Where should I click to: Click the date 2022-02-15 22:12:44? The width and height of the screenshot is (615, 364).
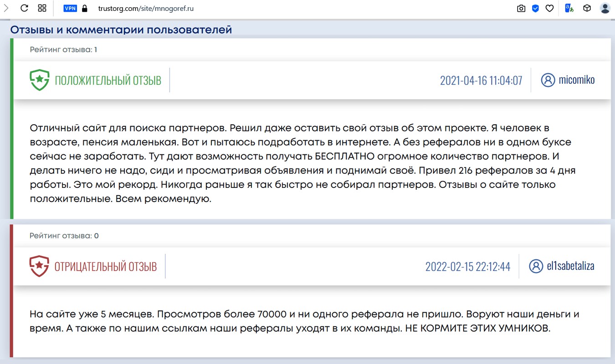tap(468, 267)
